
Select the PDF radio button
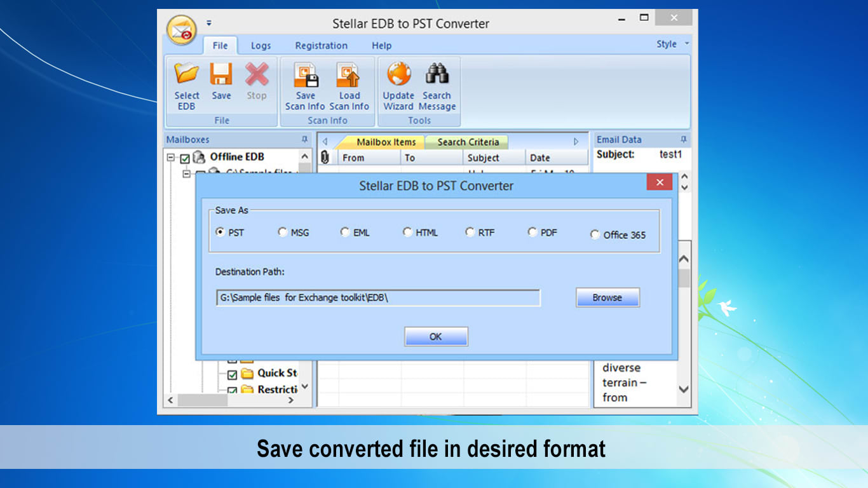pos(532,232)
